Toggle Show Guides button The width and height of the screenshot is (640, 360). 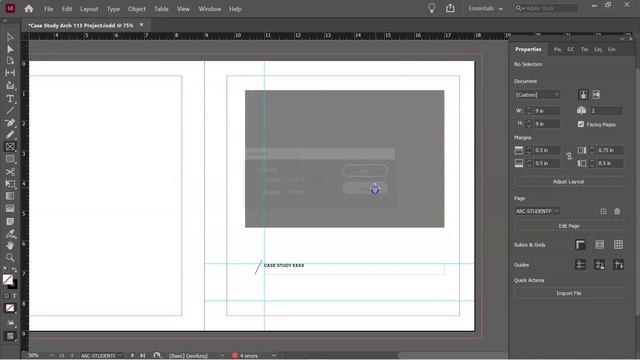[580, 264]
